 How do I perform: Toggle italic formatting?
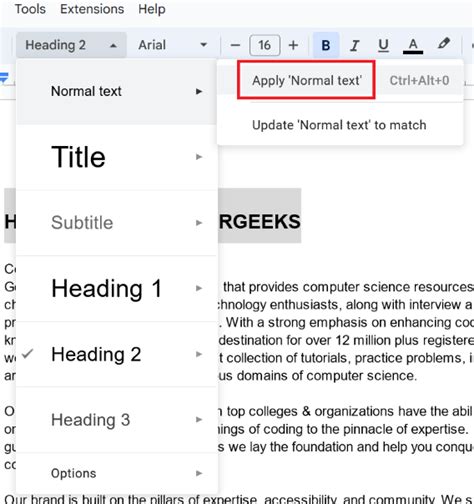[355, 45]
